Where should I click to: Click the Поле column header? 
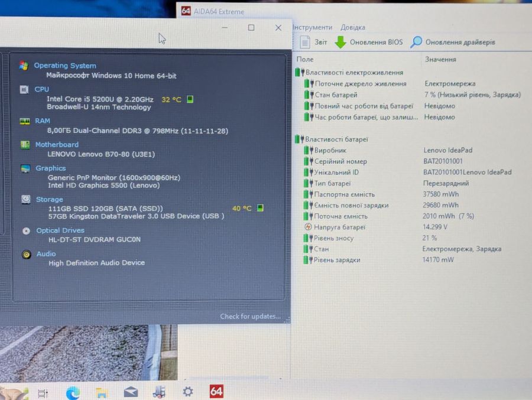(x=305, y=59)
